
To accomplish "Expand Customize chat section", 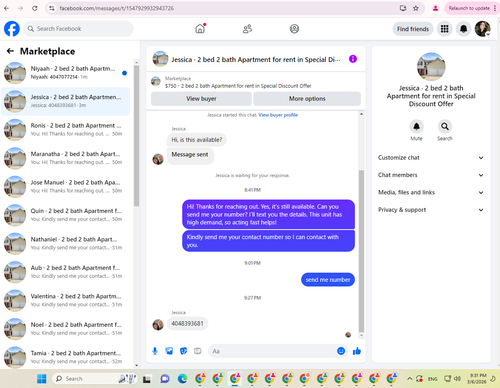I will point(431,158).
